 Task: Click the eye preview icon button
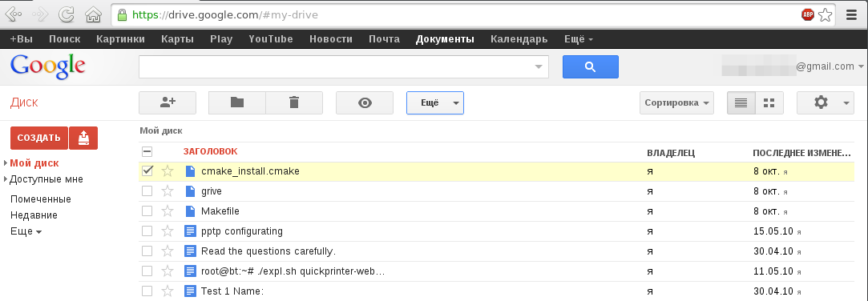(365, 103)
